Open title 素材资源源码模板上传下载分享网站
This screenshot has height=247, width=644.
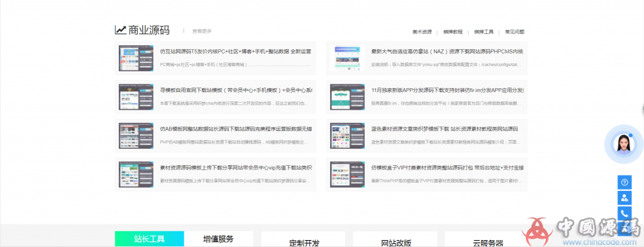pos(236,168)
